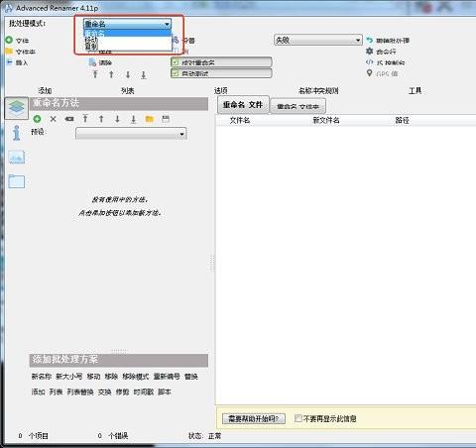The width and height of the screenshot is (476, 448).
Task: Check 不要再显示此信息 checkbox
Action: tap(298, 418)
